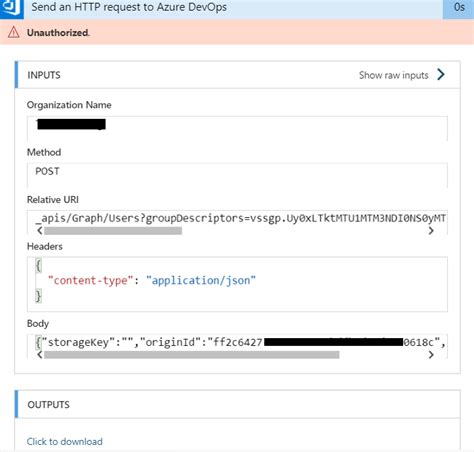Collapse the Send an HTTP request action header
474x452 pixels.
point(129,7)
